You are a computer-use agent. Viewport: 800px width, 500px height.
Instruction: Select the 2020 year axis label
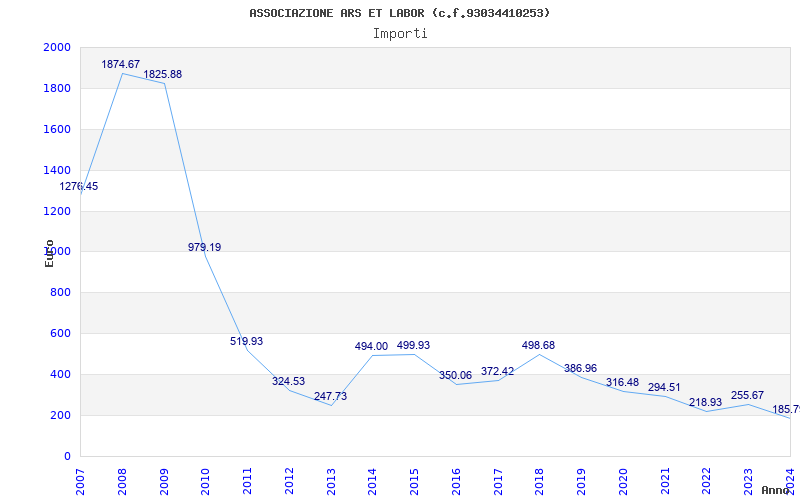623,482
